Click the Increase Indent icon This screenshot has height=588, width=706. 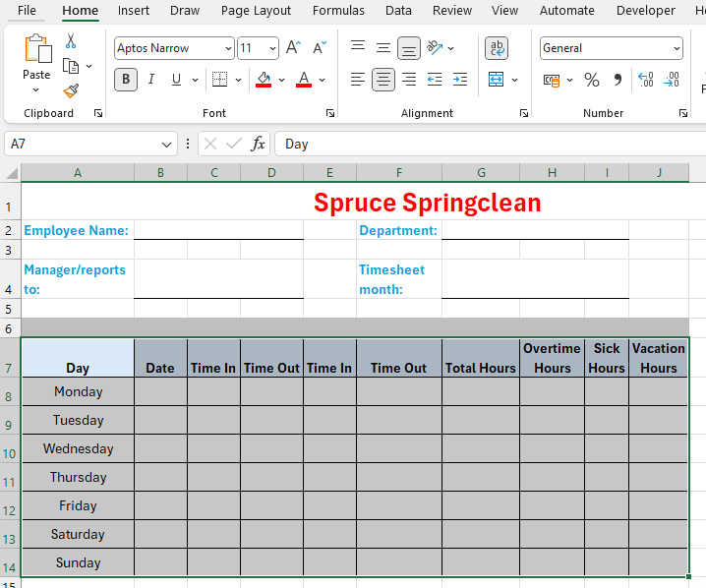(459, 80)
